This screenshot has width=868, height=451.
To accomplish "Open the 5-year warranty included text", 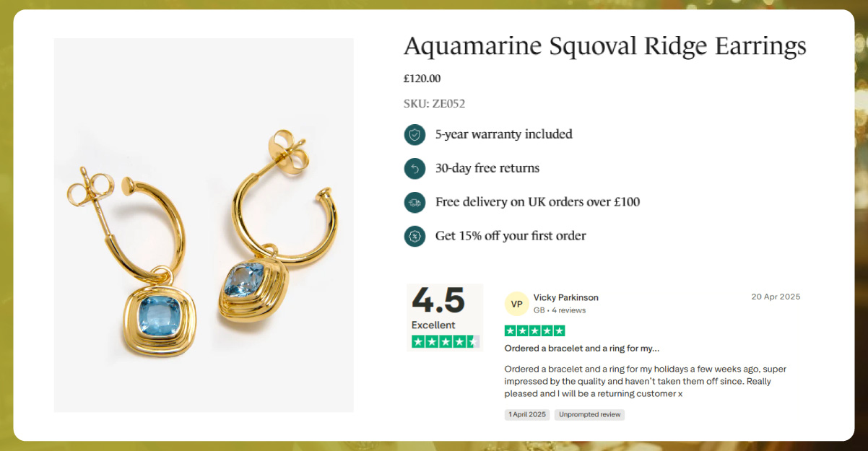I will pos(503,134).
